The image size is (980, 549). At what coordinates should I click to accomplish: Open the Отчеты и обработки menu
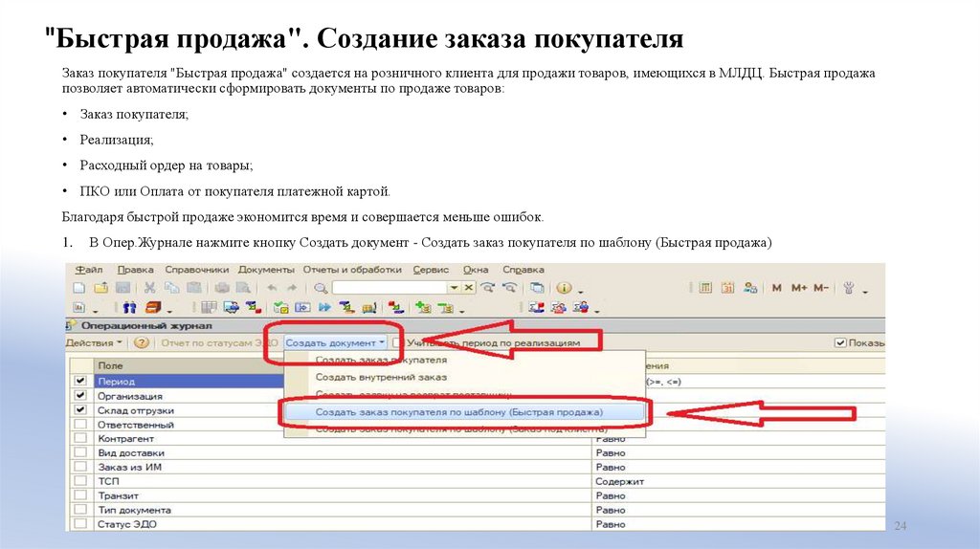(x=352, y=270)
